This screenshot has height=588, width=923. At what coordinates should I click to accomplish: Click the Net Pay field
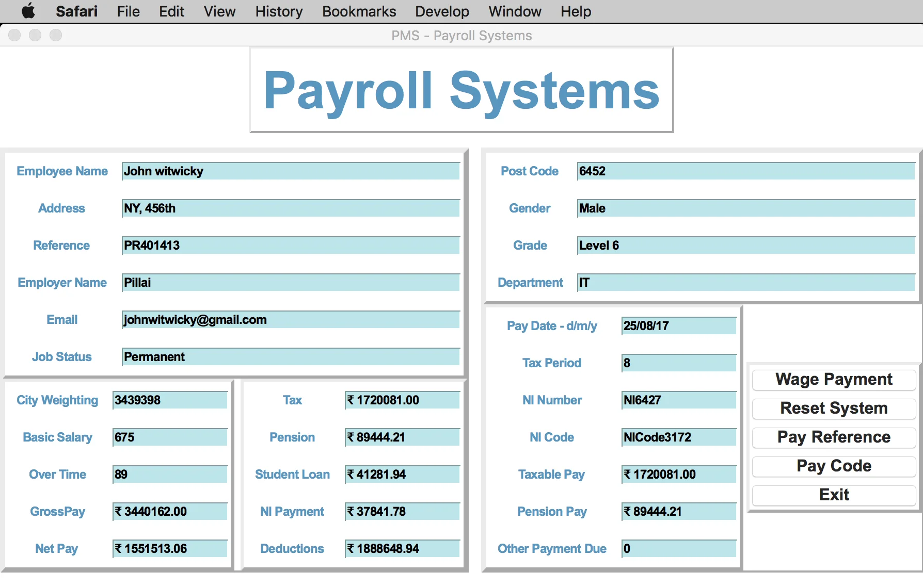tap(169, 549)
